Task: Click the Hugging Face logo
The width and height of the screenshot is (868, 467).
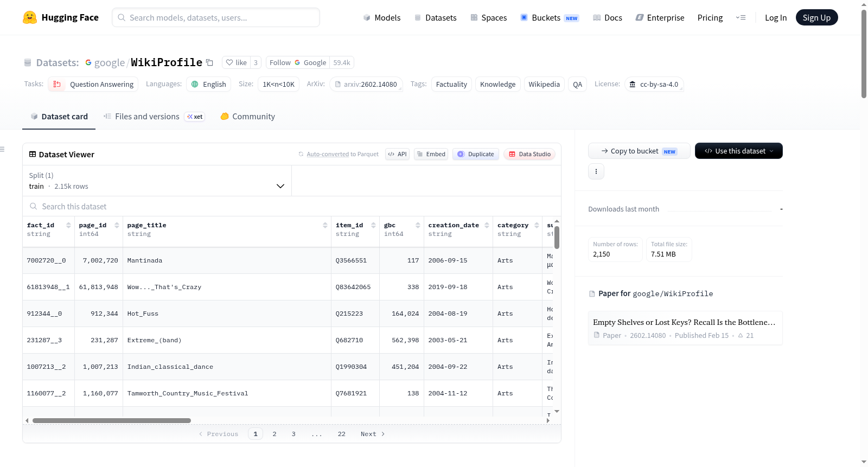Action: coord(60,17)
